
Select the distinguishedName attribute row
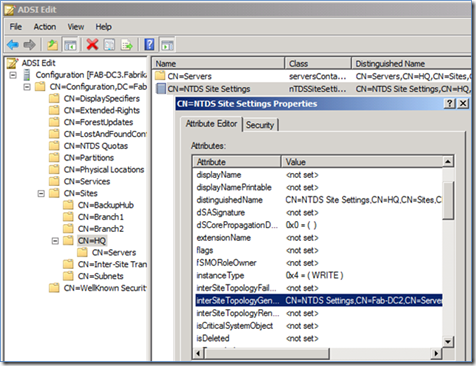coord(318,200)
